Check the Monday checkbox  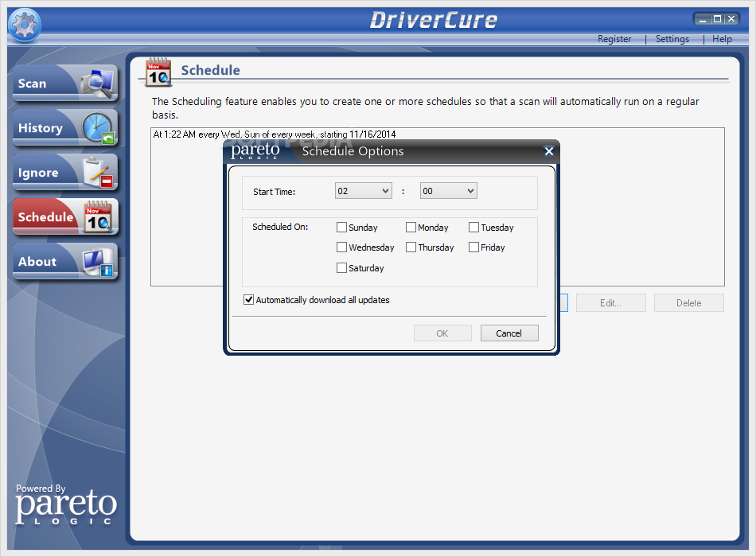[411, 227]
